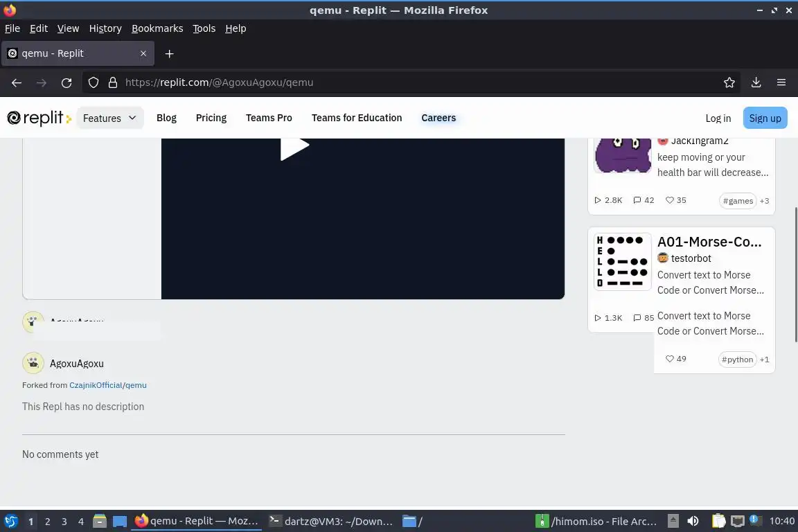Click the 10:40 clock
This screenshot has width=798, height=532.
click(781, 521)
